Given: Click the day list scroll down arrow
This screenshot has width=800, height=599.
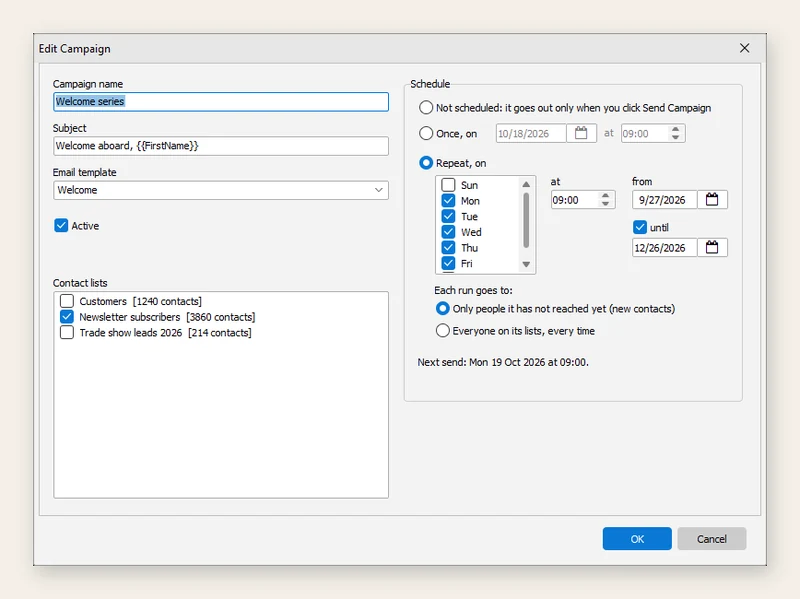Looking at the screenshot, I should tap(526, 264).
